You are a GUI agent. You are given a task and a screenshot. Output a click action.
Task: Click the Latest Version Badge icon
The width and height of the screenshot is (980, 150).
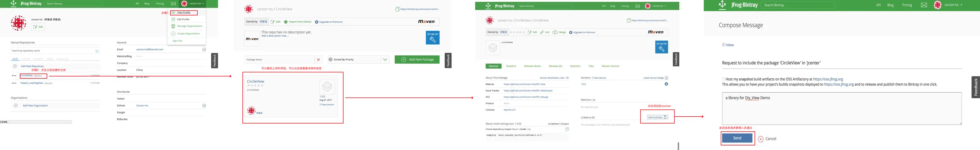click(x=666, y=78)
